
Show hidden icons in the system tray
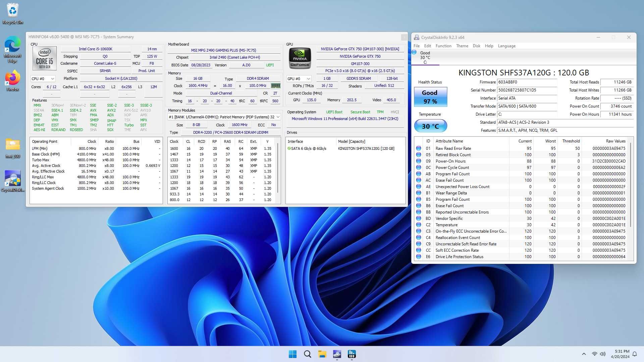pyautogui.click(x=584, y=354)
